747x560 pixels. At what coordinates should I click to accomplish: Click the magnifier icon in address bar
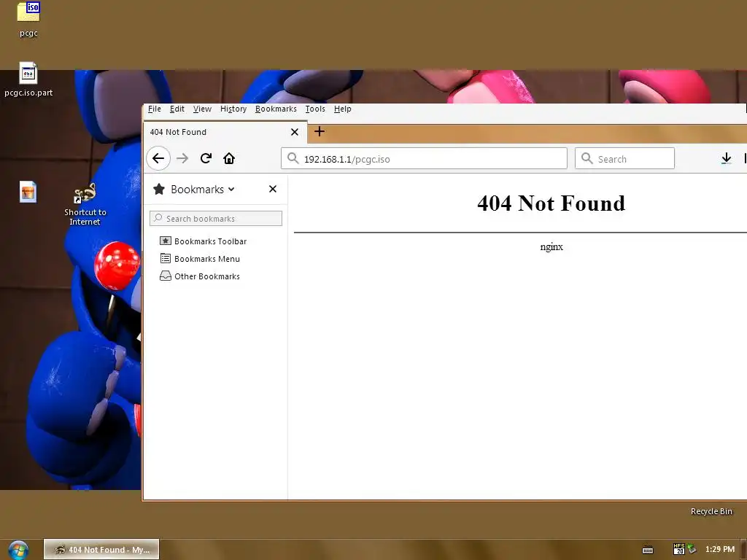coord(293,158)
